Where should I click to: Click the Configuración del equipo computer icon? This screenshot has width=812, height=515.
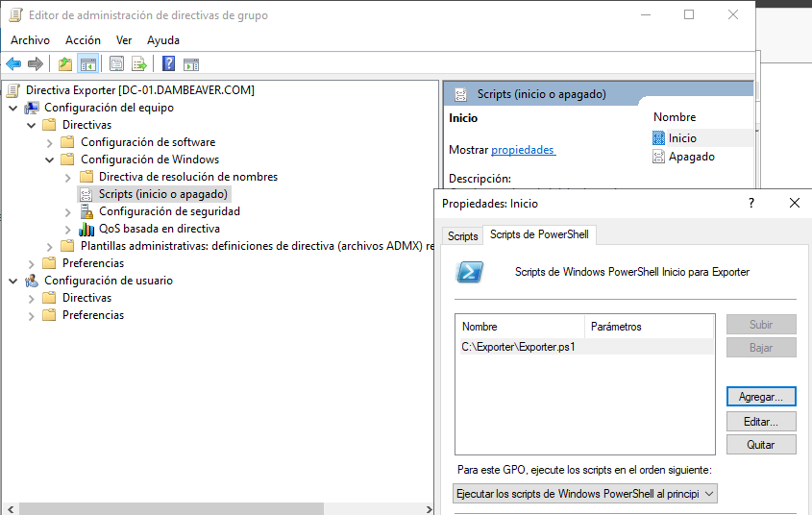(x=32, y=108)
